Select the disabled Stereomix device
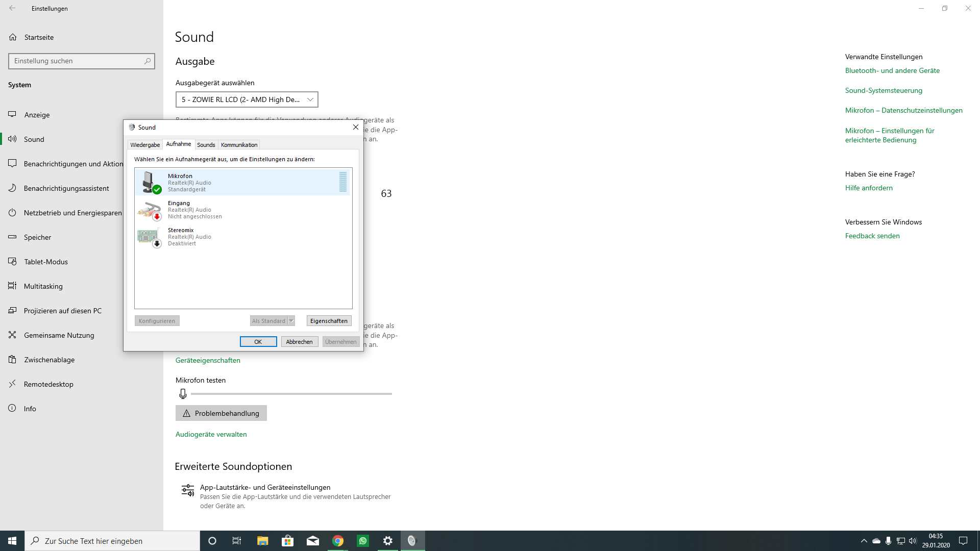This screenshot has height=551, width=980. [x=214, y=236]
